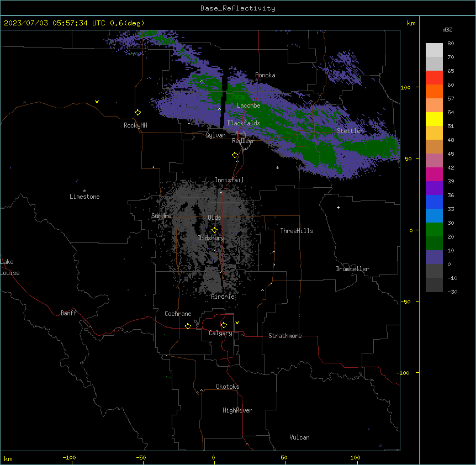The image size is (476, 465).
Task: Select the white cross marker east of ThreeHills
Action: (x=338, y=207)
